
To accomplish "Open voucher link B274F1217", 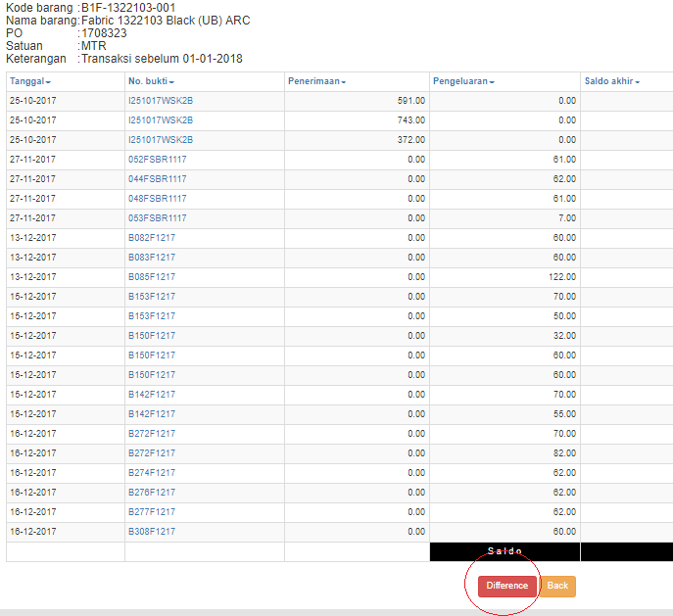I will pos(152,473).
